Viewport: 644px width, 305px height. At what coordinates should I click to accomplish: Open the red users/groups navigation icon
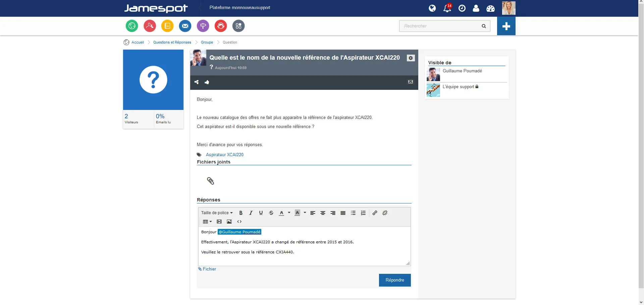[x=150, y=26]
